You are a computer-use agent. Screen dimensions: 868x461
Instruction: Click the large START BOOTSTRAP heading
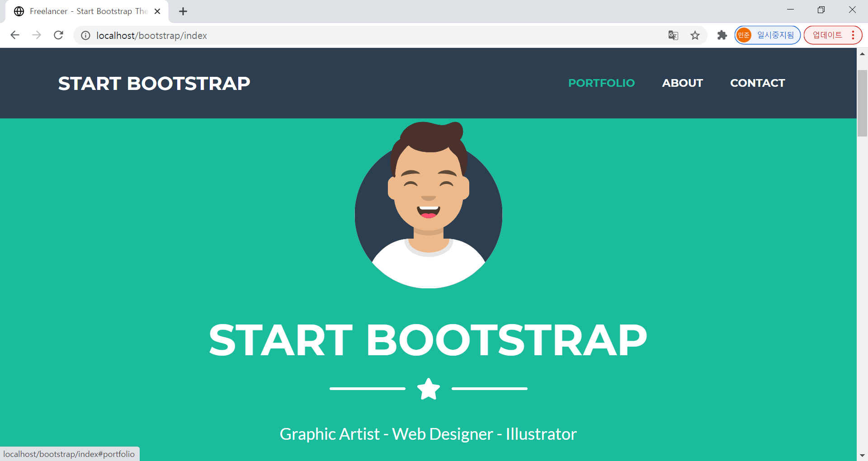pos(428,340)
